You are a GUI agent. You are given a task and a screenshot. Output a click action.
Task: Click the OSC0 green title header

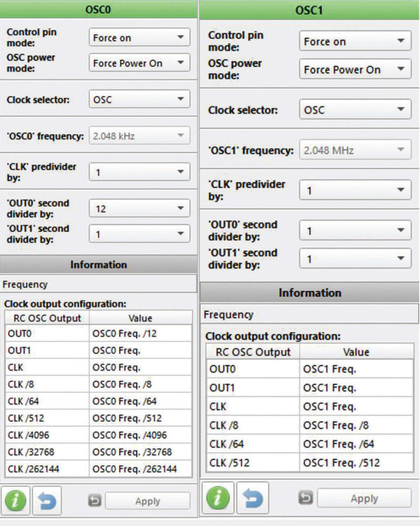99,9
